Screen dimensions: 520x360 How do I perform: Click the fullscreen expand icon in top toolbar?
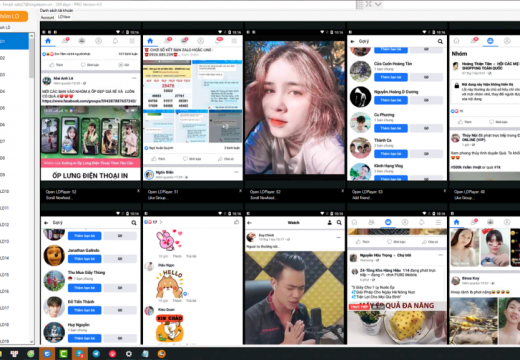point(369,4)
